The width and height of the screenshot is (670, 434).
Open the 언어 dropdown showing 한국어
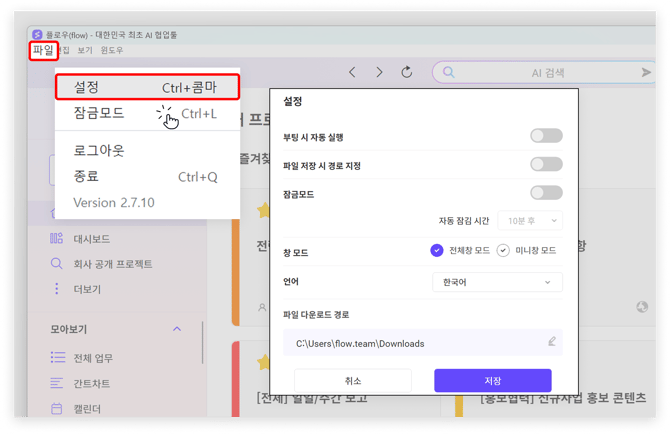(x=497, y=282)
